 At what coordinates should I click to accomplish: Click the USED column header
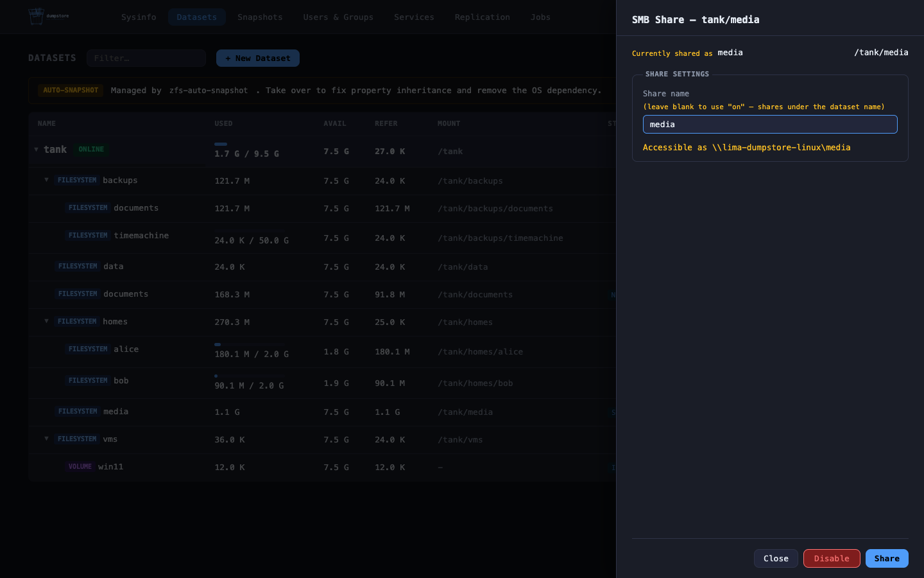pyautogui.click(x=223, y=124)
